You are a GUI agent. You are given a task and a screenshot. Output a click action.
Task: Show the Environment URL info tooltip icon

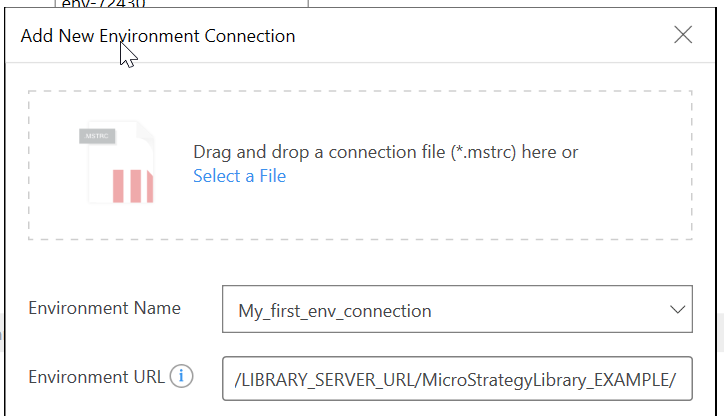tap(181, 376)
